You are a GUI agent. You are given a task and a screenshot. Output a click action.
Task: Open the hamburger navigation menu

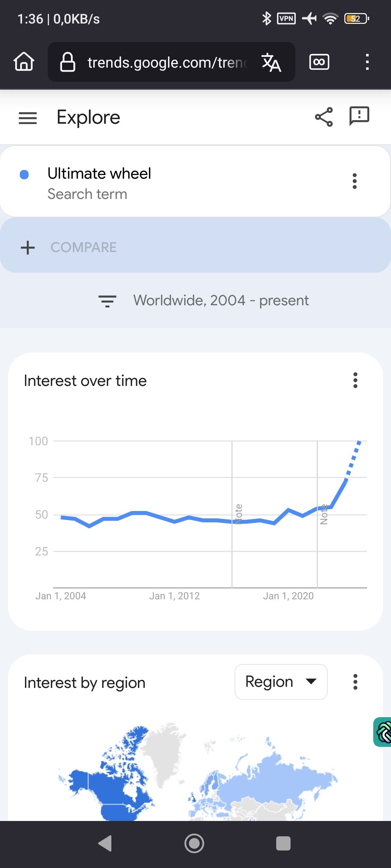coord(28,118)
